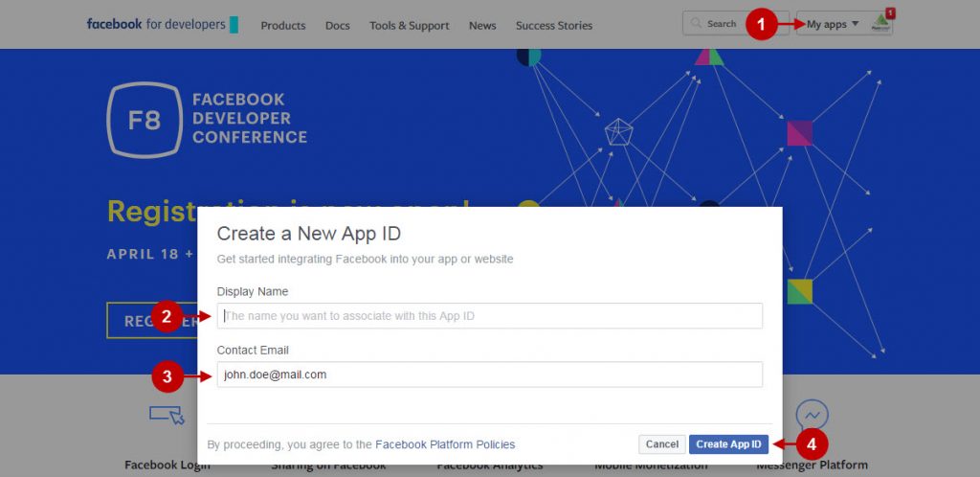Viewport: 980px width, 477px height.
Task: Click the search magnifier icon
Action: [696, 24]
